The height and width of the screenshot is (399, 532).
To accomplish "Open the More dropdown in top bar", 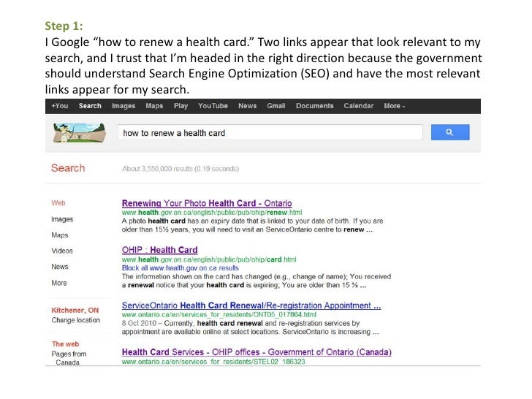I will [395, 106].
